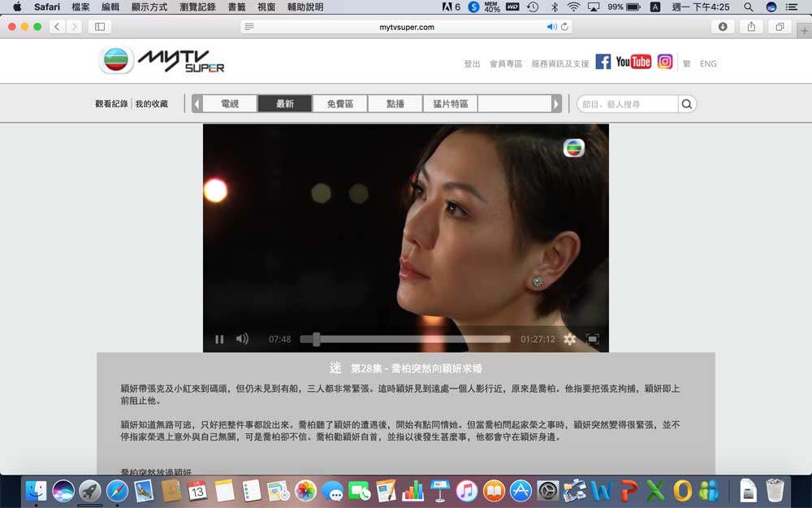
Task: Open Wi-Fi status menu
Action: point(573,7)
